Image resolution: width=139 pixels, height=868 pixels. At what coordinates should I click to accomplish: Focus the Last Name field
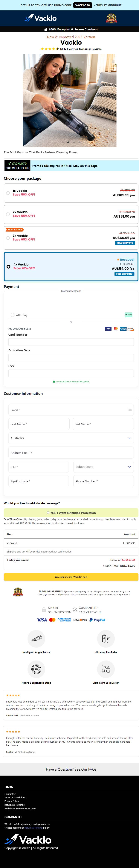point(103,424)
